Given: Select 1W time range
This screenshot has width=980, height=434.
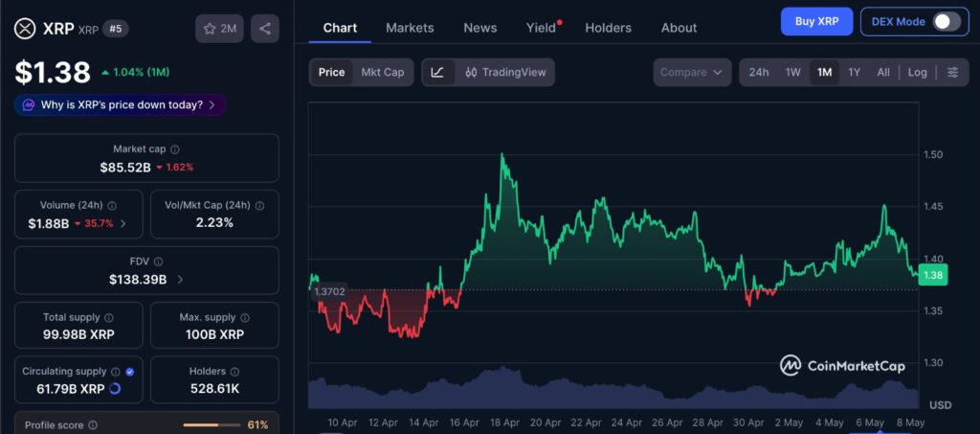Looking at the screenshot, I should click(x=793, y=73).
